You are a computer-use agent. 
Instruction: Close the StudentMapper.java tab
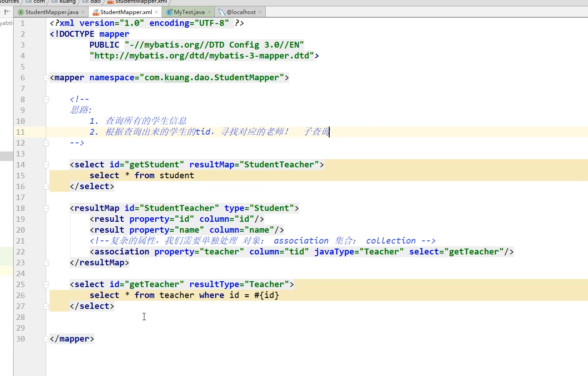click(x=83, y=12)
